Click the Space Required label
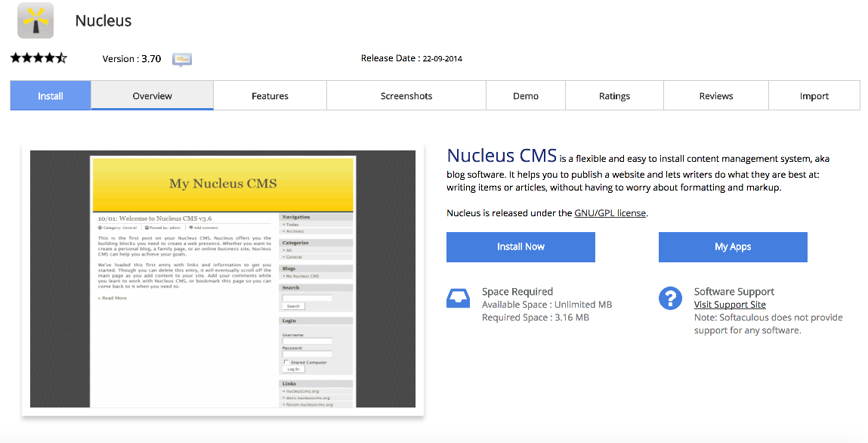 pyautogui.click(x=517, y=292)
